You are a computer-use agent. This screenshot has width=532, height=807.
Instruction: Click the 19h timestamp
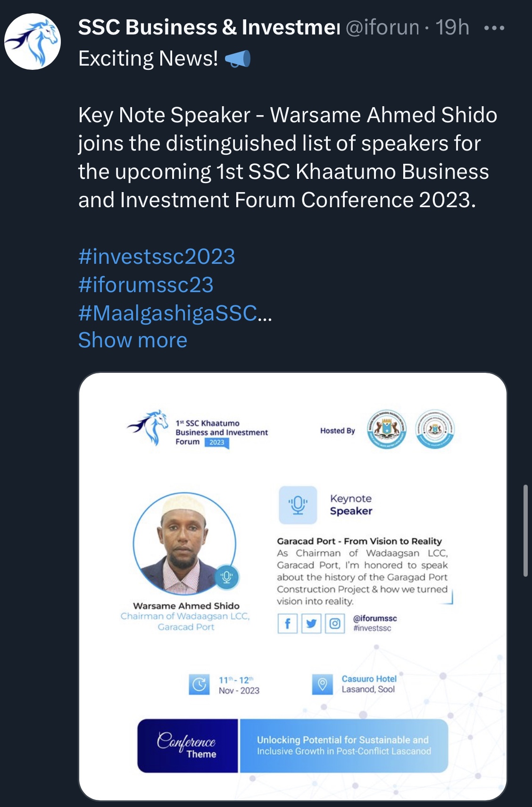tap(452, 27)
